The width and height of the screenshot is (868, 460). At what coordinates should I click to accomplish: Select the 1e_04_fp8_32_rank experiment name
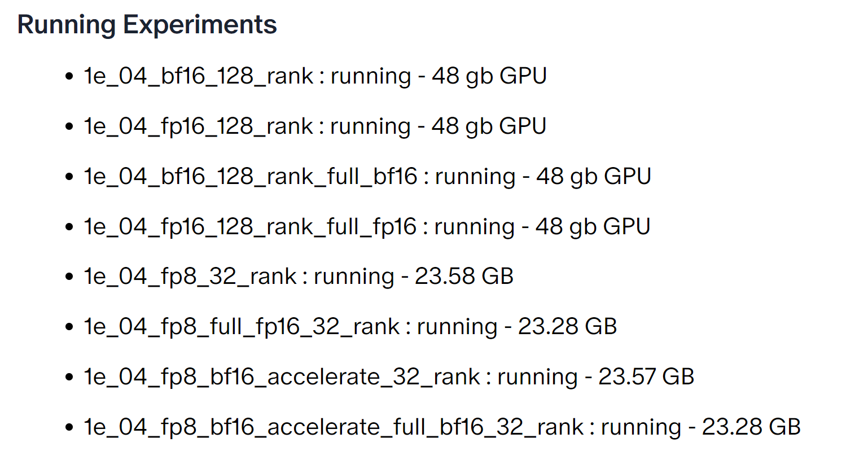[x=190, y=277]
